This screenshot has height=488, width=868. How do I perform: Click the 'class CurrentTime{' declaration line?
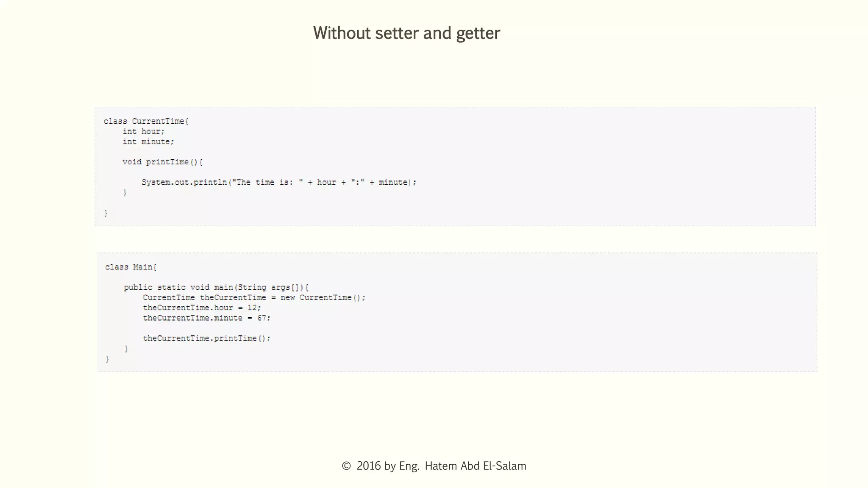(146, 121)
